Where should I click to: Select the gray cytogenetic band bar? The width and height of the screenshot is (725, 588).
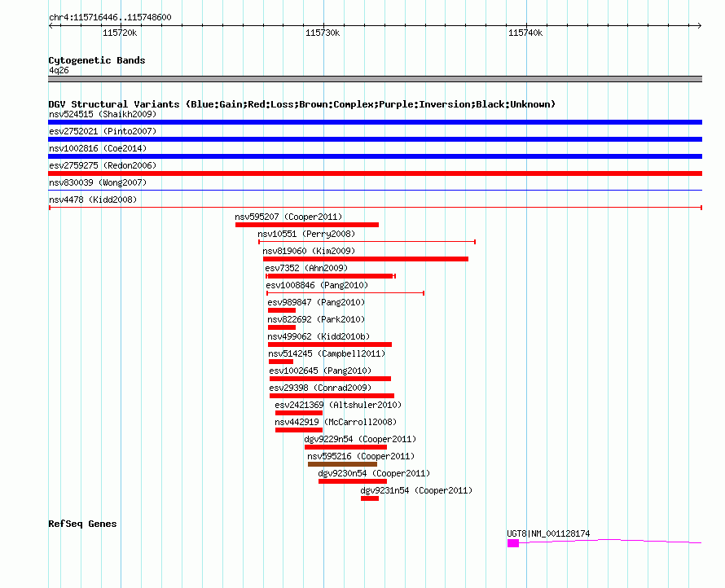tap(375, 79)
